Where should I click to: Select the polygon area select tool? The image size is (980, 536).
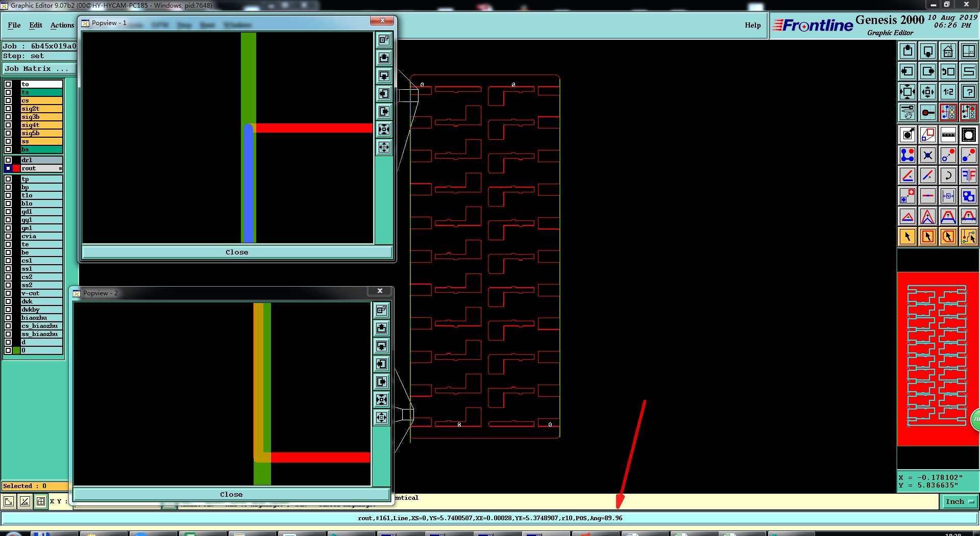948,237
